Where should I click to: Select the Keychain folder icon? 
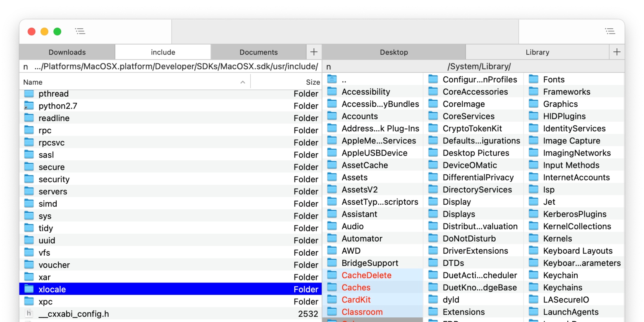pyautogui.click(x=534, y=275)
